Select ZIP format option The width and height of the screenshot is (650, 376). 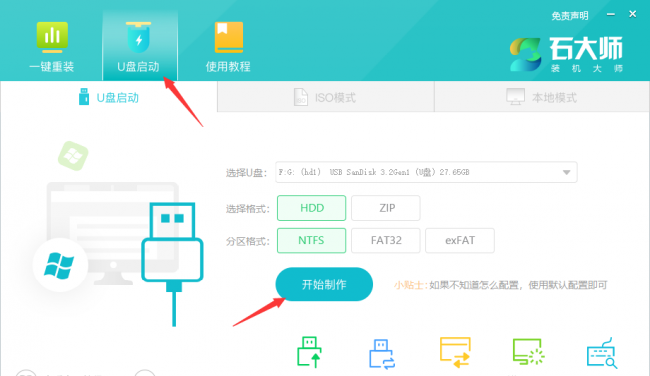(x=386, y=208)
